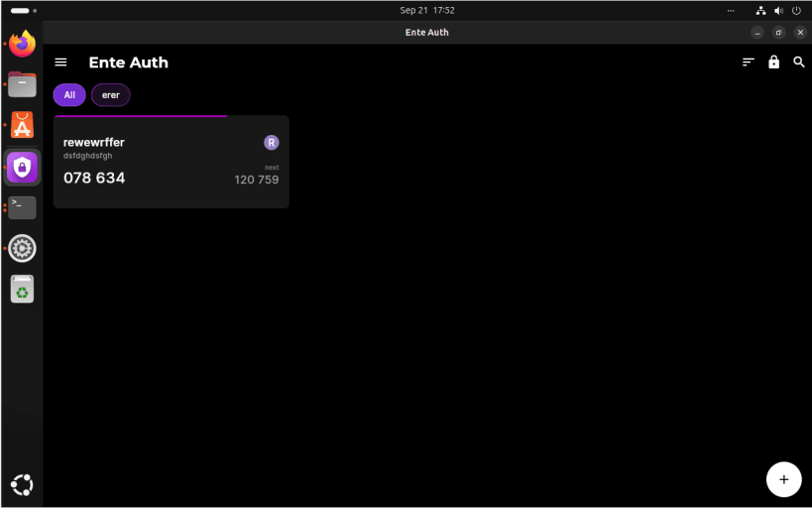Screen dimensions: 812x508
Task: Click the Activities pill at top-left
Action: [20, 10]
